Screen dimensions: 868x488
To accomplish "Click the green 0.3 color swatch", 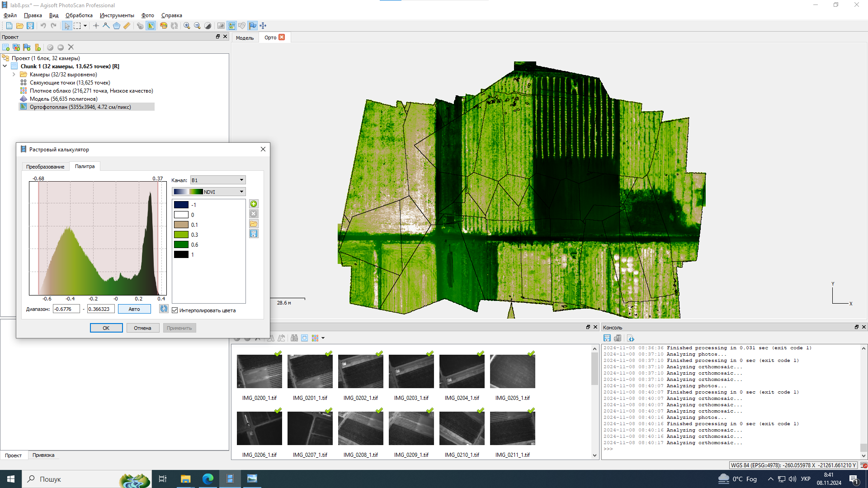I will pos(181,235).
